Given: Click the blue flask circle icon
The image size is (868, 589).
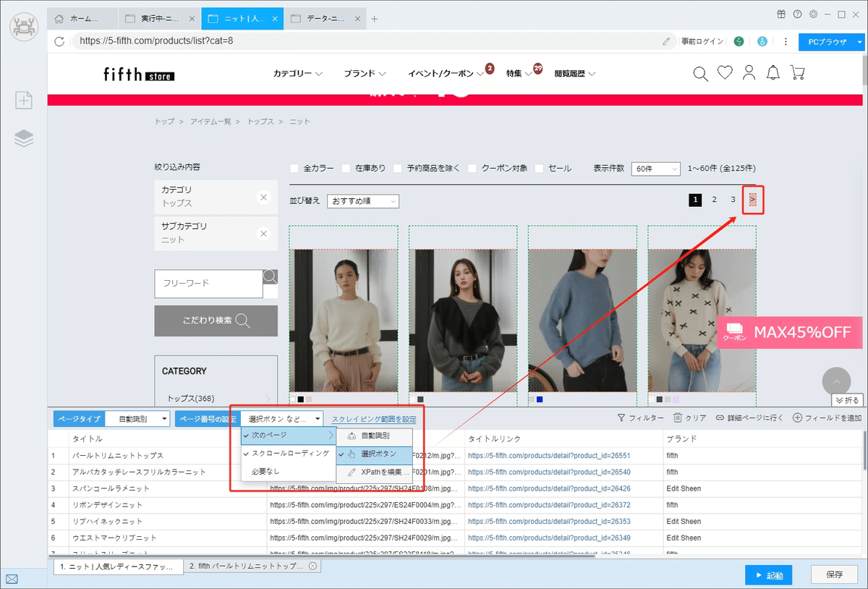Looking at the screenshot, I should coord(762,41).
